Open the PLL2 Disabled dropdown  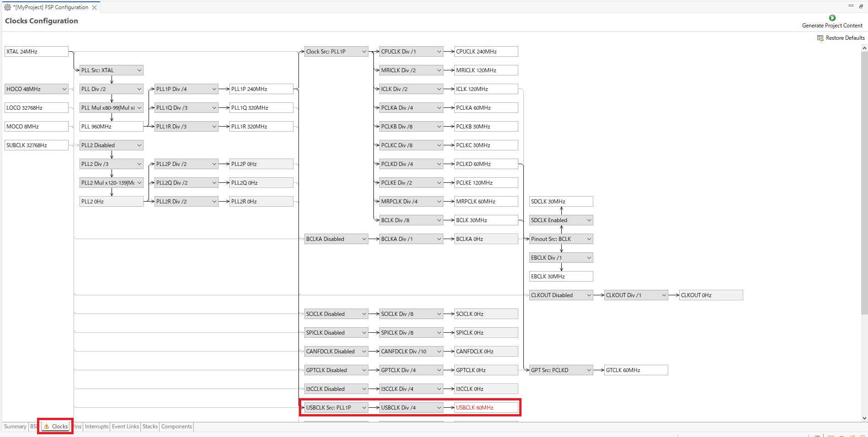point(112,145)
